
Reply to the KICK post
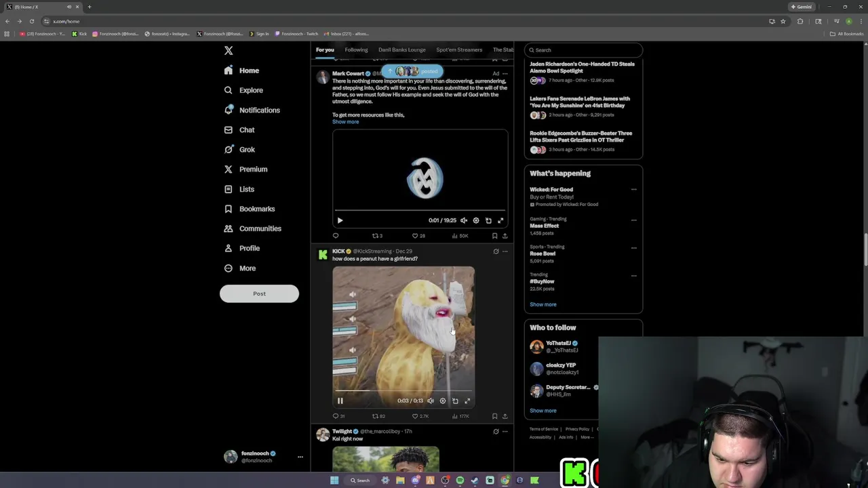coord(338,416)
